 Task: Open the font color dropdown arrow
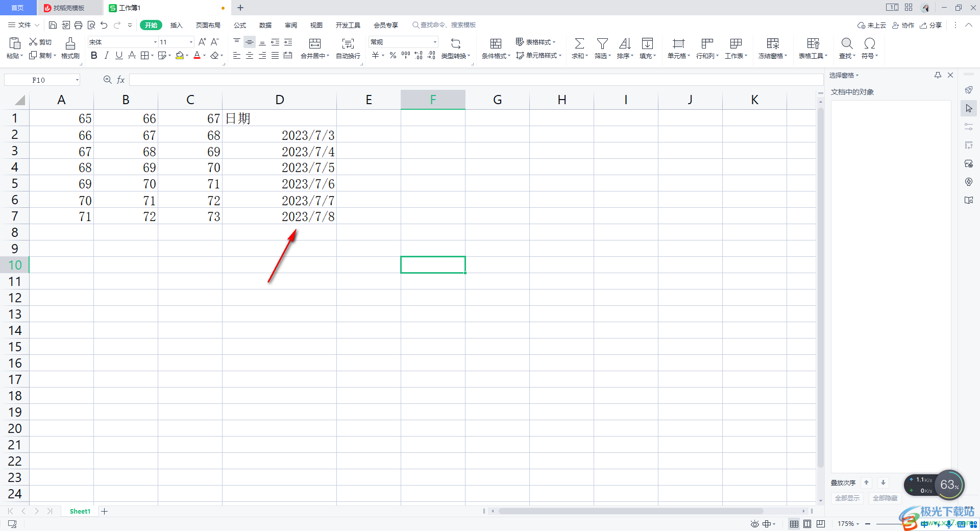pyautogui.click(x=204, y=56)
